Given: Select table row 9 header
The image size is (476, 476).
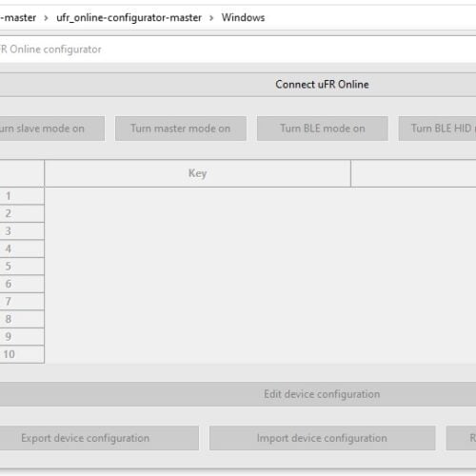Looking at the screenshot, I should (x=22, y=336).
